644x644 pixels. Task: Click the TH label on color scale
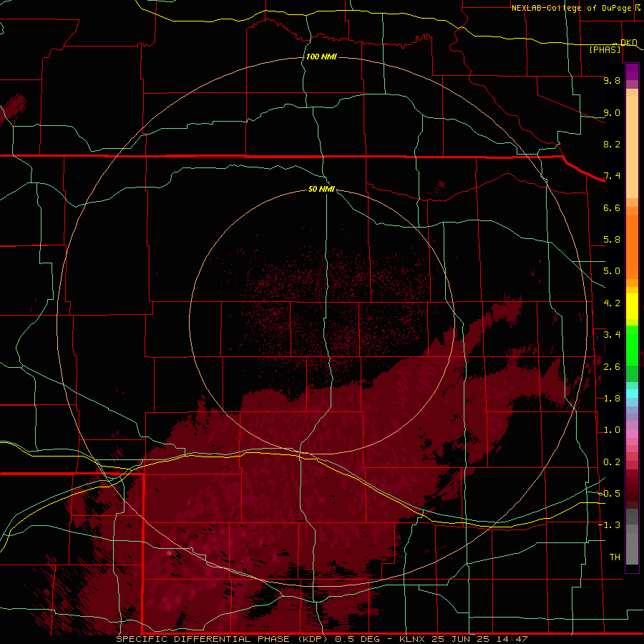pyautogui.click(x=615, y=557)
